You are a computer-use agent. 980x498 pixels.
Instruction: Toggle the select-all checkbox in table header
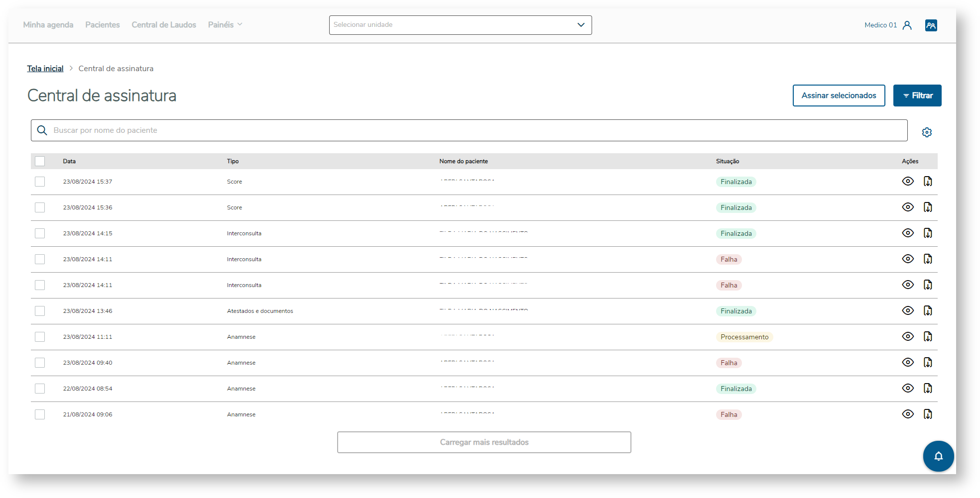40,161
